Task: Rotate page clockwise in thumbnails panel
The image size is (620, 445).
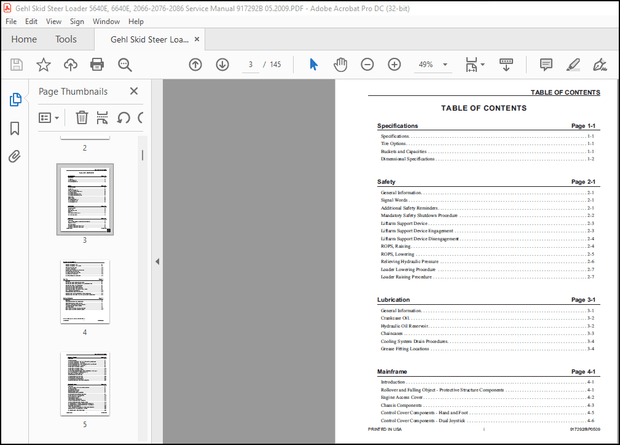Action: pyautogui.click(x=140, y=117)
